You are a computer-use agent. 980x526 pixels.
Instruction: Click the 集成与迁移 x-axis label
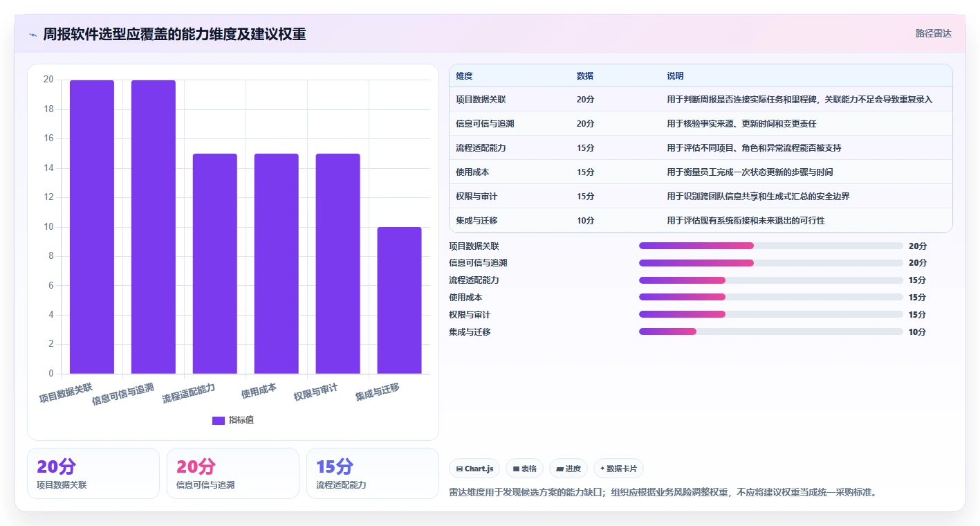pos(378,392)
